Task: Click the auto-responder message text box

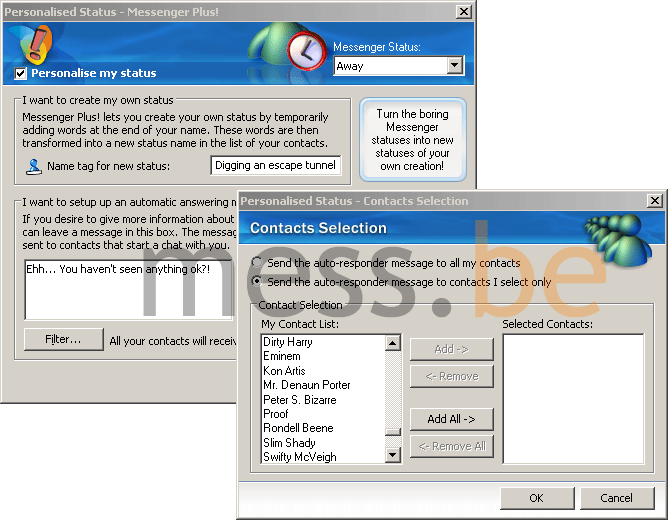Action: click(x=128, y=289)
